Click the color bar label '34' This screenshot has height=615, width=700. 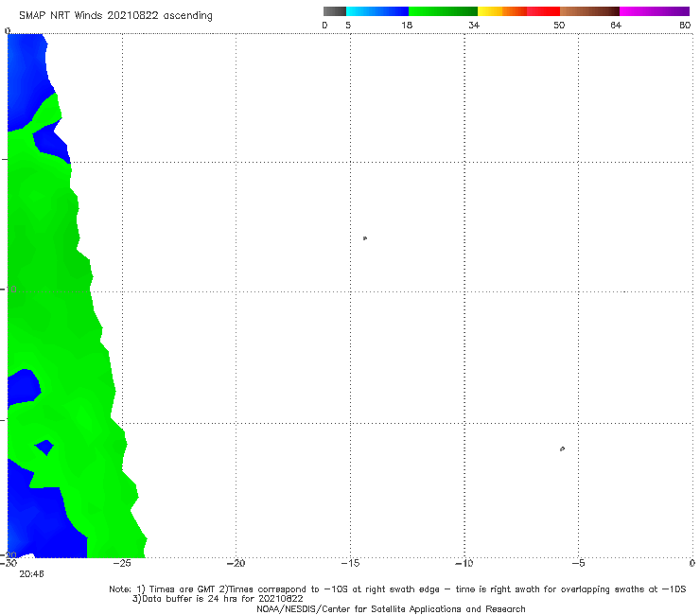point(474,25)
